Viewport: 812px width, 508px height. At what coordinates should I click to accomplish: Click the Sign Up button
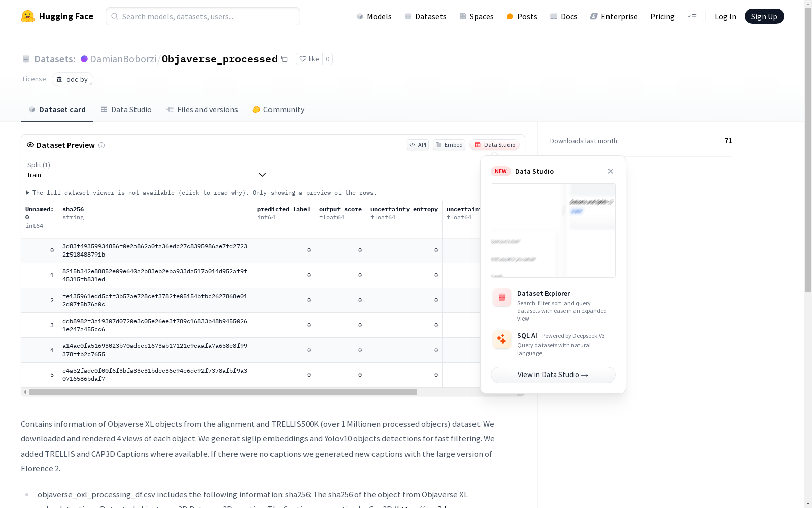764,16
